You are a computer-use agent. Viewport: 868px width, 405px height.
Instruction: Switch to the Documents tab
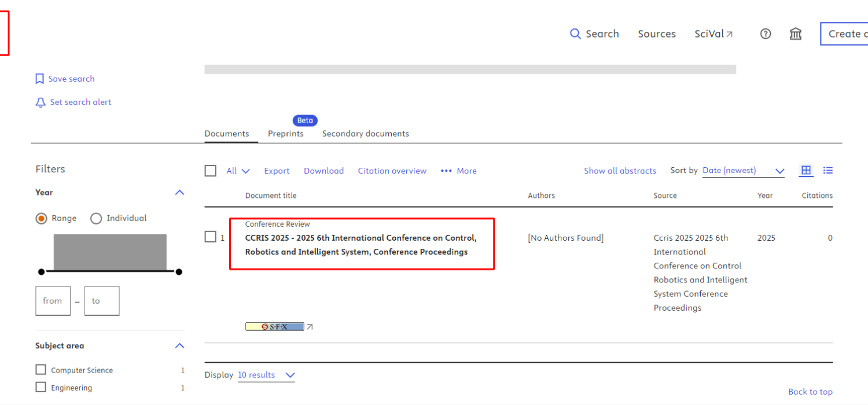(227, 134)
